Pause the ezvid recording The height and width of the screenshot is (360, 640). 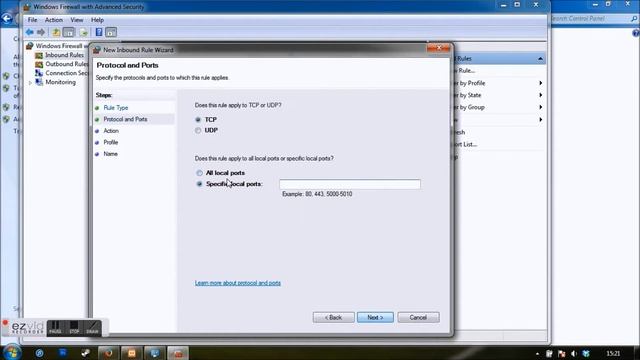coord(55,328)
